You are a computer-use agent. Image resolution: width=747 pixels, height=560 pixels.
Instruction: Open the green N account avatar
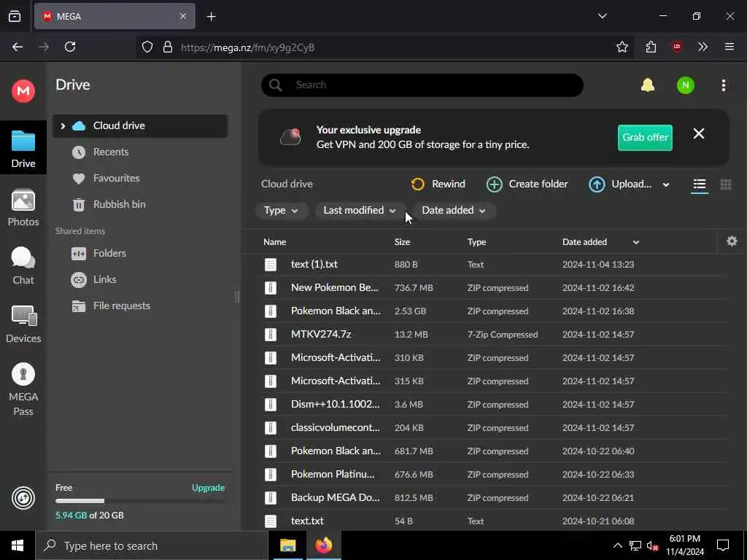[685, 85]
